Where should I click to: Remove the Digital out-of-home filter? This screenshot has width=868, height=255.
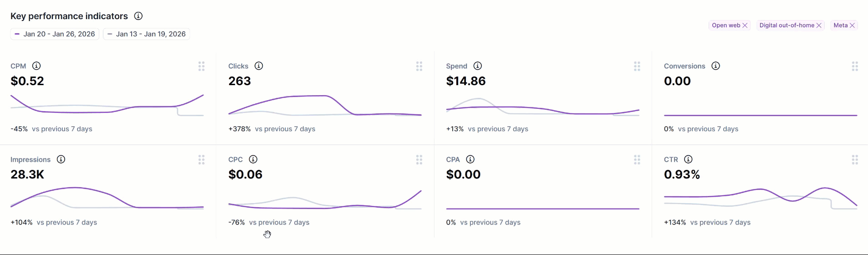pos(819,25)
